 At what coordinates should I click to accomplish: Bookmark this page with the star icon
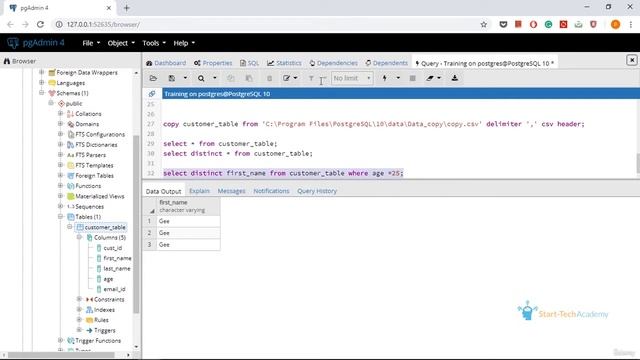(x=484, y=24)
